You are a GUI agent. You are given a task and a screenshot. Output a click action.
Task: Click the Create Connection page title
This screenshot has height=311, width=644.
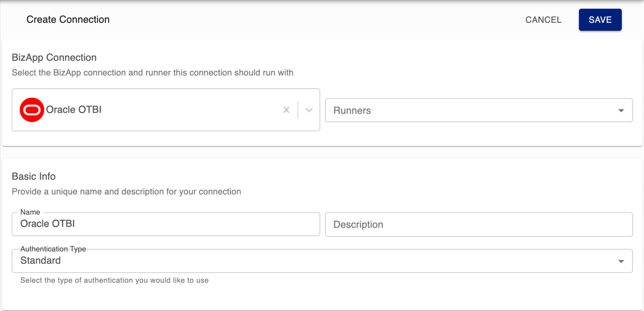[68, 19]
